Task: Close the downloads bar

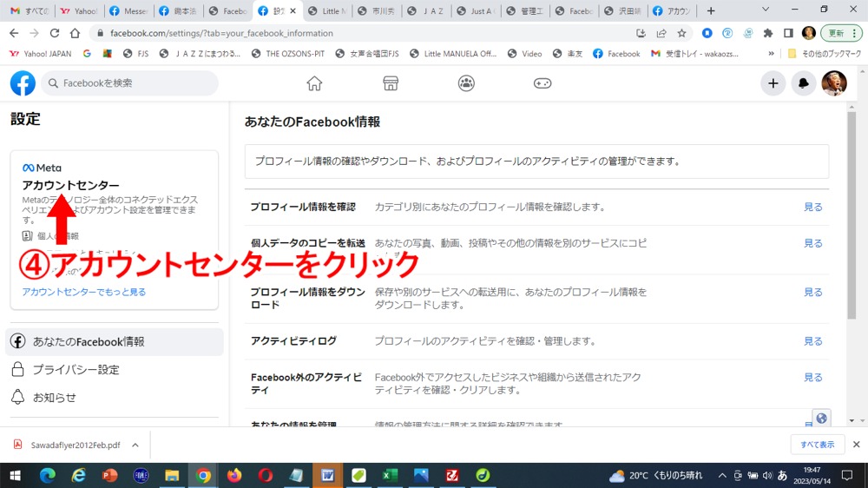Action: [856, 445]
